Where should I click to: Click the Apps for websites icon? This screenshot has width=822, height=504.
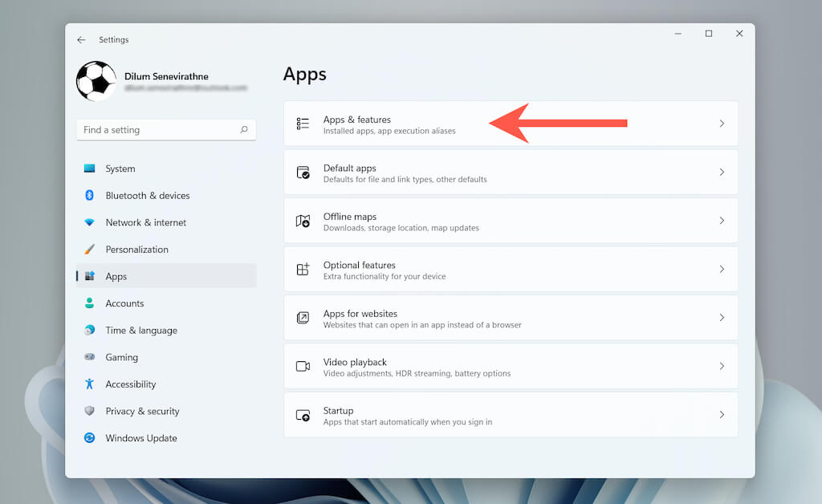(x=303, y=318)
